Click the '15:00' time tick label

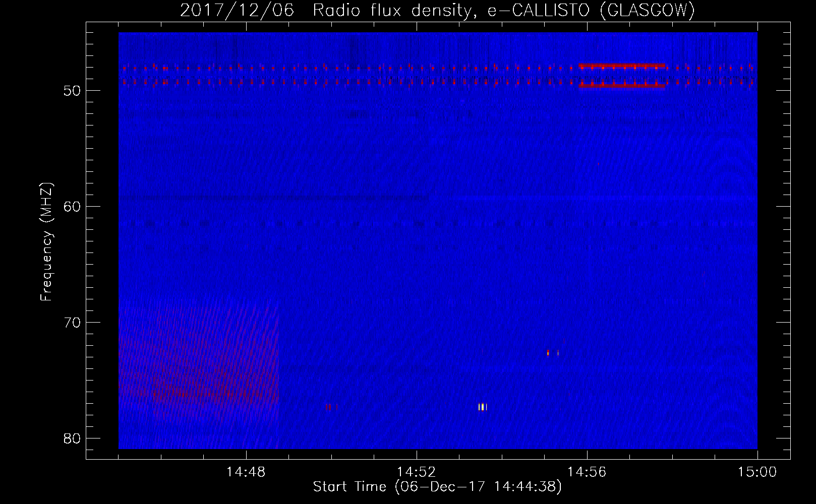point(757,472)
